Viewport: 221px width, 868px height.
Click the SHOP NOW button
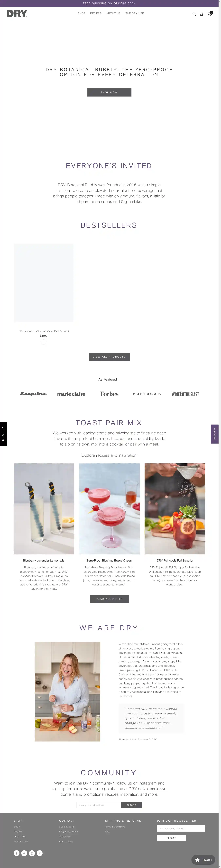tap(109, 92)
